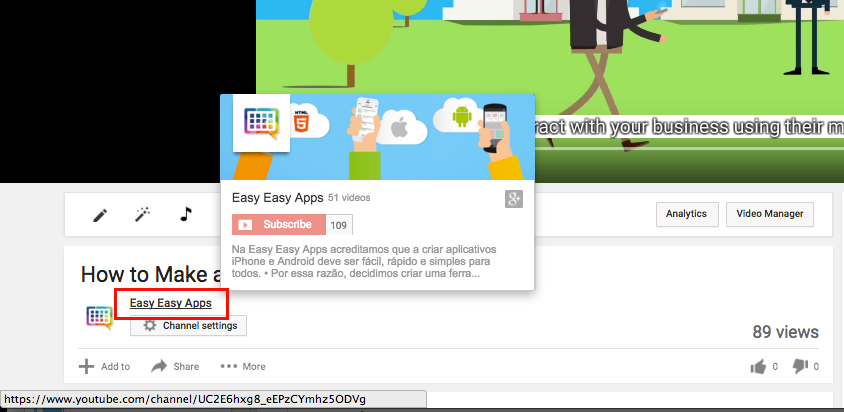Open the pencil edit info icon
Image resolution: width=844 pixels, height=412 pixels.
point(100,215)
